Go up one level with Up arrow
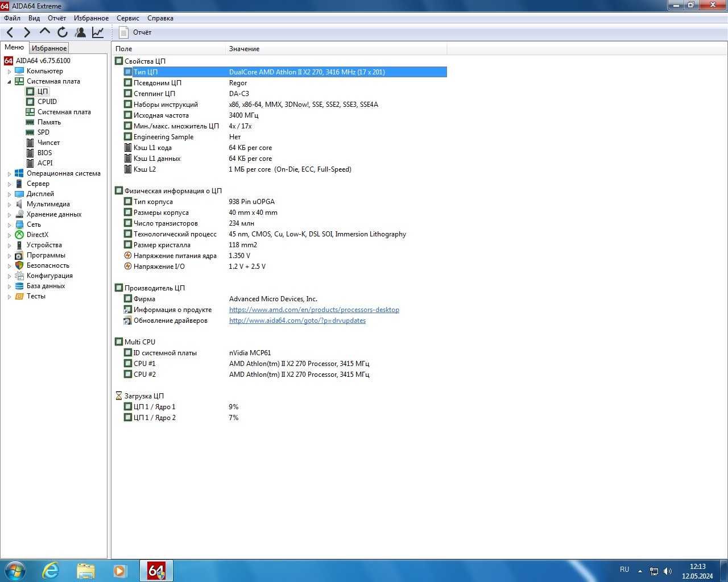Image resolution: width=728 pixels, height=582 pixels. (45, 31)
